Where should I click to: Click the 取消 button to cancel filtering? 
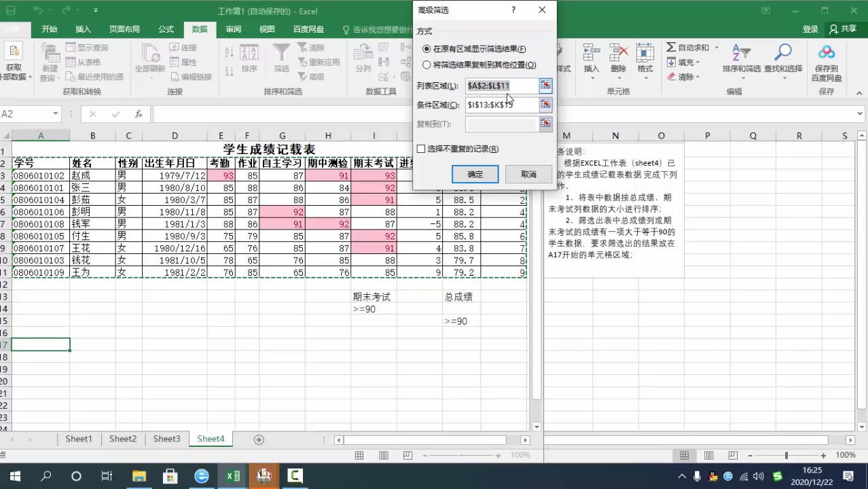pos(528,174)
